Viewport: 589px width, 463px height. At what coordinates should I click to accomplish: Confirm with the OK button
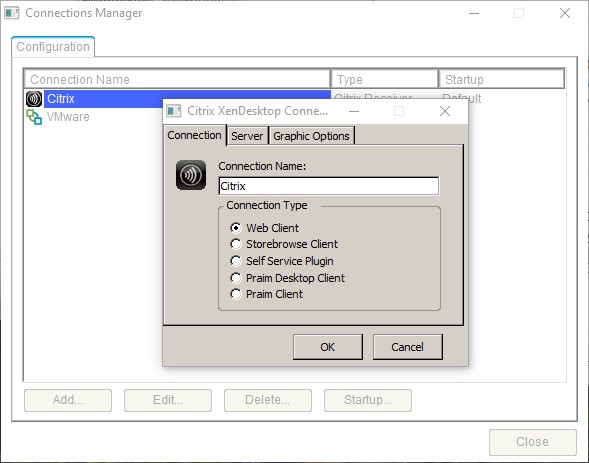328,347
